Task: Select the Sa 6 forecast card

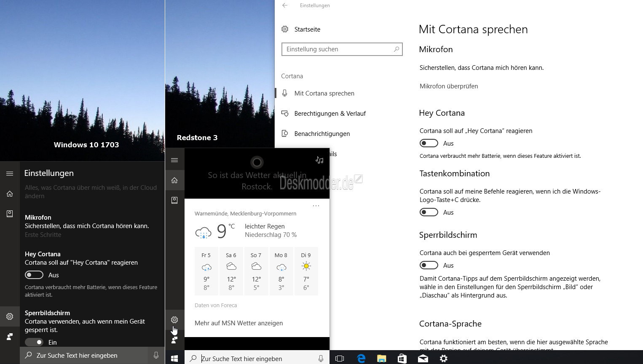Action: point(231,271)
